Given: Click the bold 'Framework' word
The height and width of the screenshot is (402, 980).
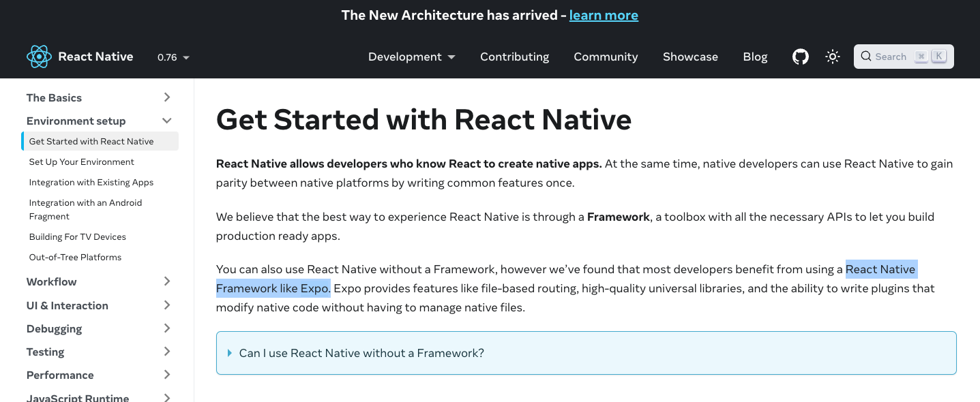Looking at the screenshot, I should pyautogui.click(x=618, y=217).
